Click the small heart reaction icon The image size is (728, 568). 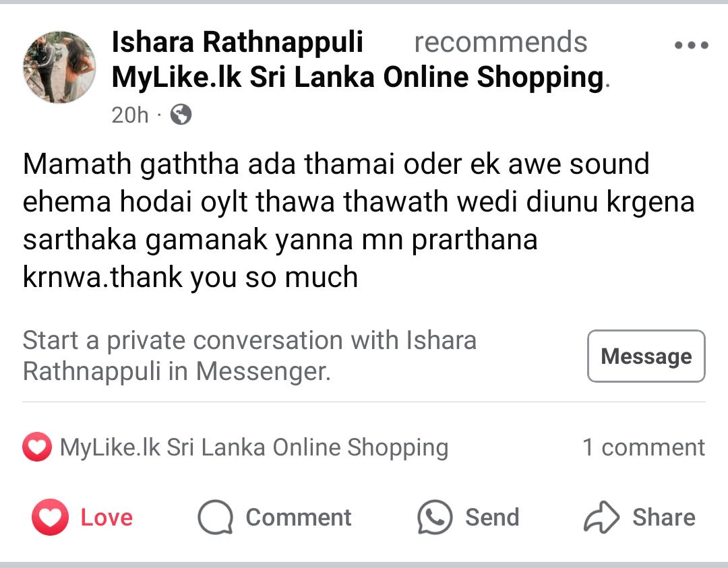[37, 447]
